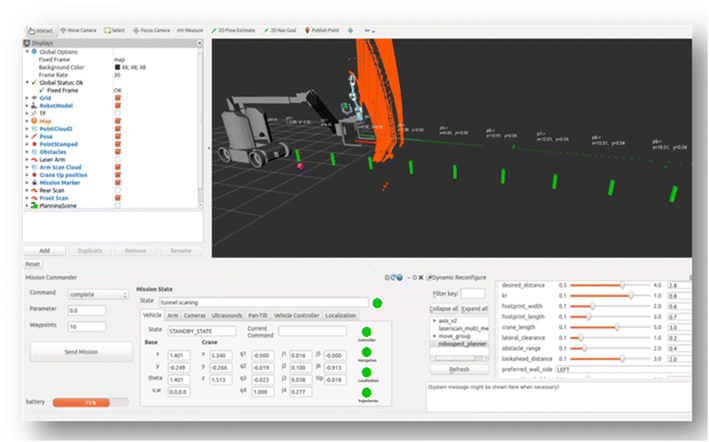Screen dimensions: 709x442
Task: Click the Refresh button
Action: point(458,368)
